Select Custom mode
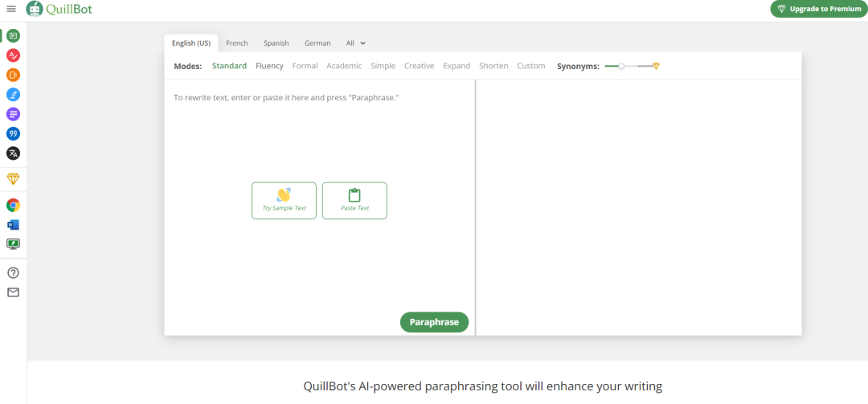868x404 pixels. pyautogui.click(x=531, y=66)
